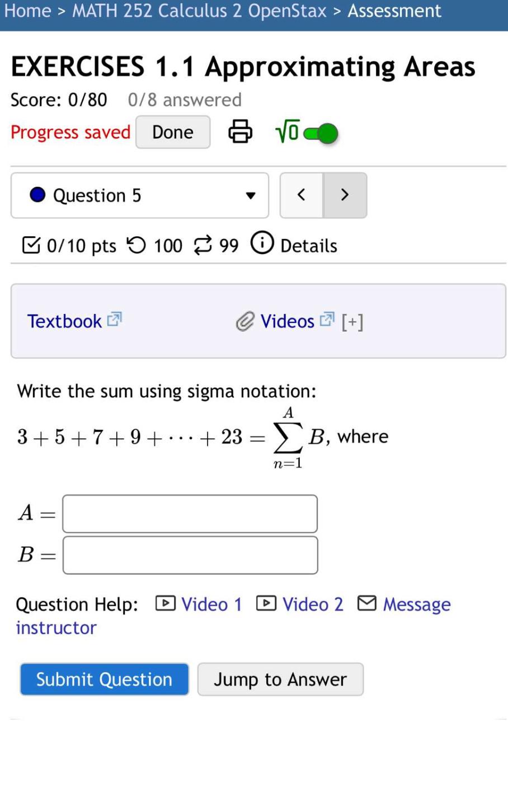Click the check-square icon beside 0/10 pts
The height and width of the screenshot is (812, 508).
[32, 243]
